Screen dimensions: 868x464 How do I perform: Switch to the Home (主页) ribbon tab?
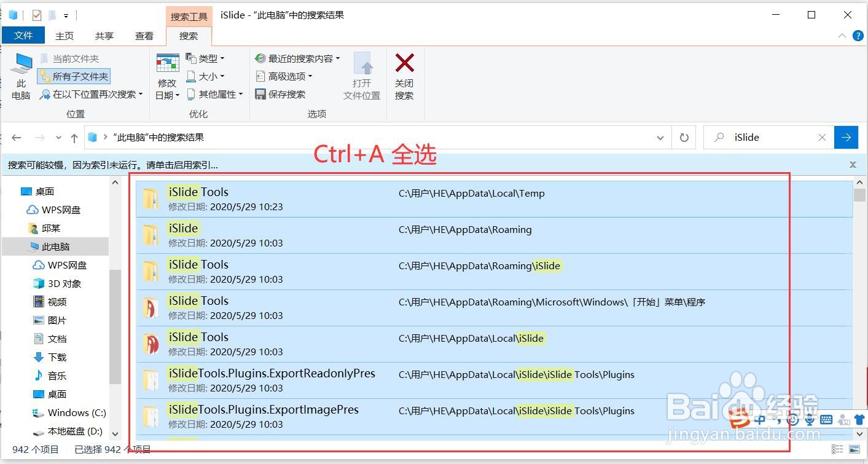click(65, 36)
